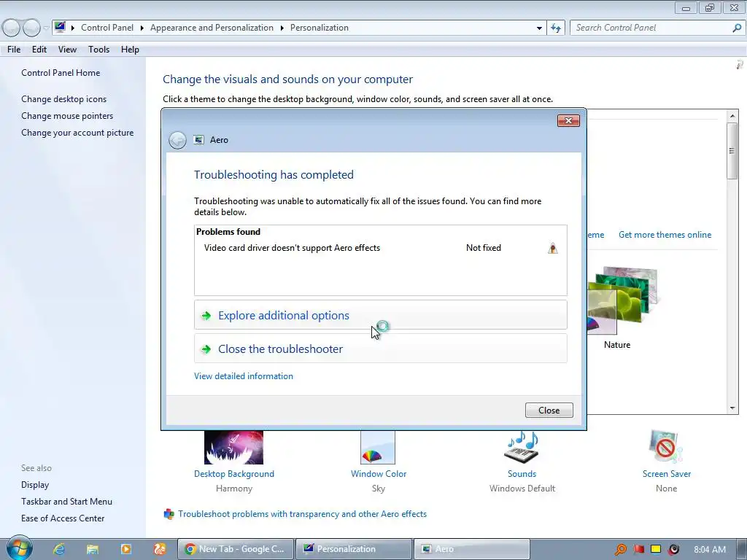Open the address bar history dropdown arrow
The width and height of the screenshot is (747, 560).
tap(539, 28)
